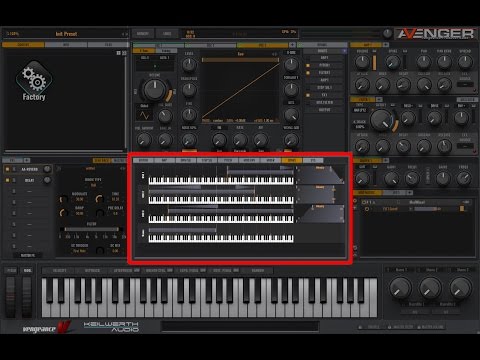Open the reverb DC Trigger dropdown
Viewport: 480px width, 360px height.
[x=79, y=251]
